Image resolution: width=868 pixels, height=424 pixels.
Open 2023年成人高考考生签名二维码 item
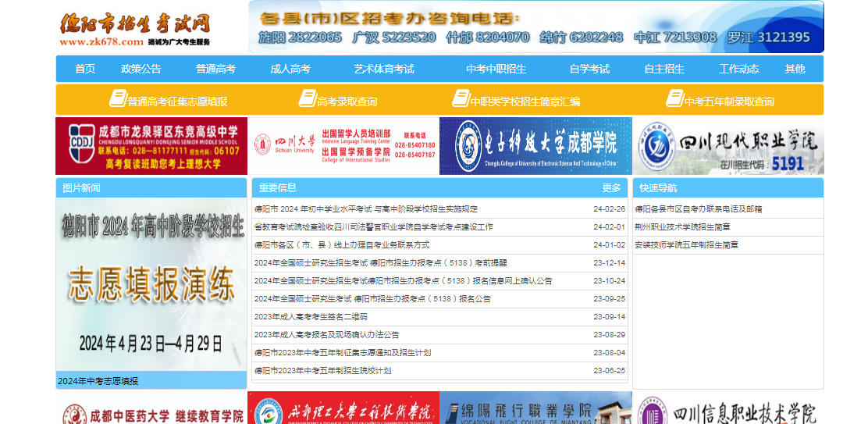pyautogui.click(x=311, y=316)
